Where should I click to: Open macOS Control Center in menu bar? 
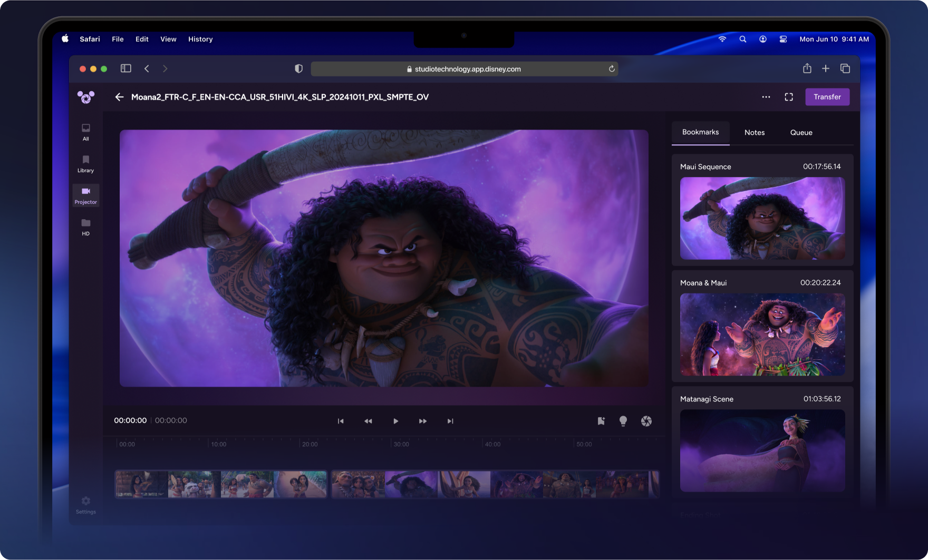click(783, 39)
